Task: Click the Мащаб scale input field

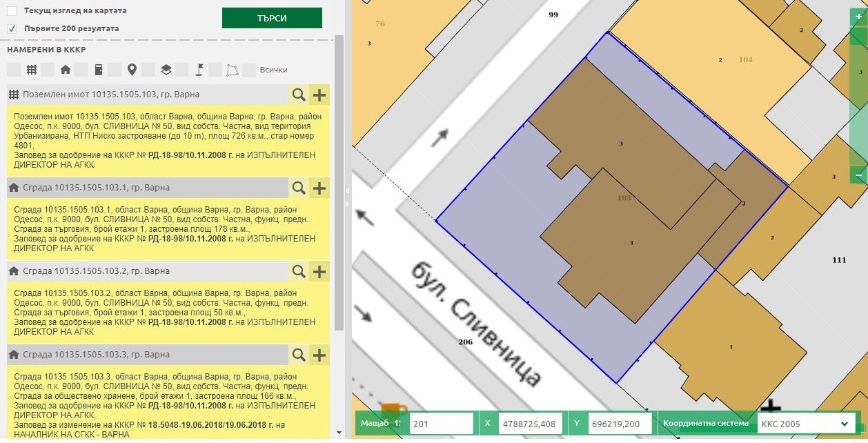Action: (x=442, y=424)
